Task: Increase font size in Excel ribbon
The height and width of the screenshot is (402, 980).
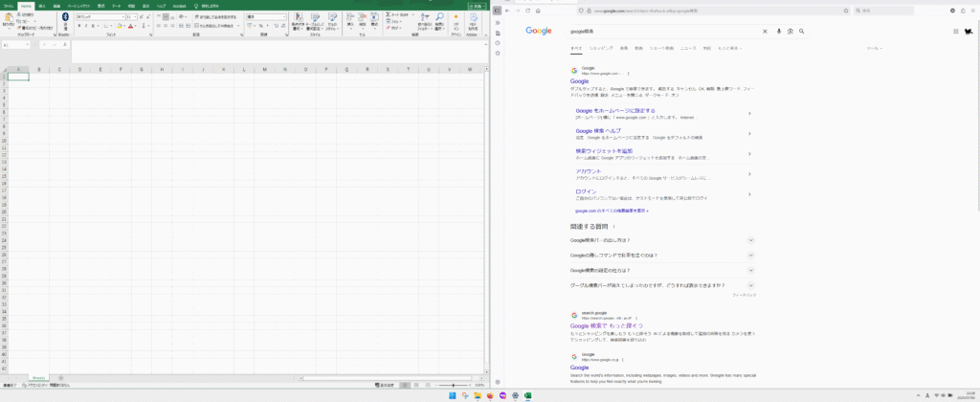Action: 142,17
